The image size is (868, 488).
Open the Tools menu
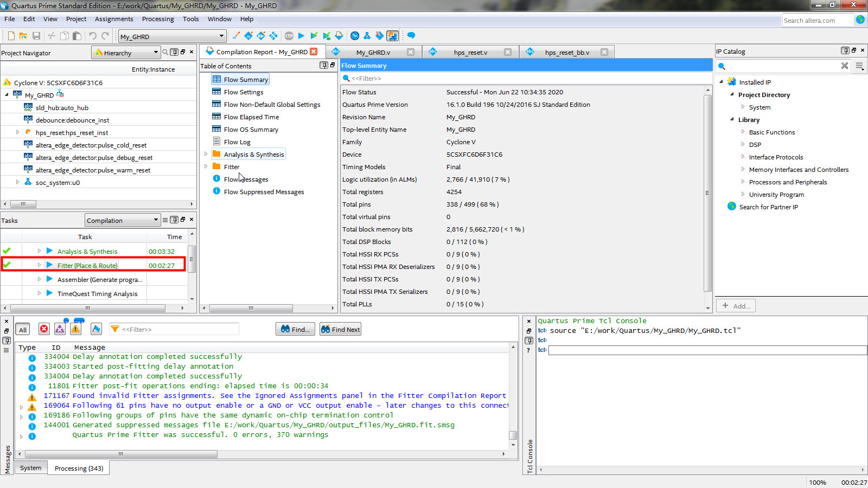(x=191, y=19)
